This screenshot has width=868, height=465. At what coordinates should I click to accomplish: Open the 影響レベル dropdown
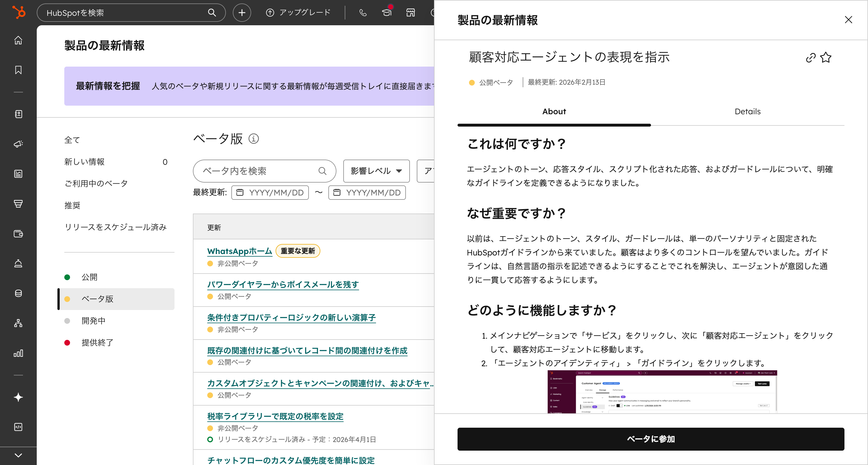point(376,171)
